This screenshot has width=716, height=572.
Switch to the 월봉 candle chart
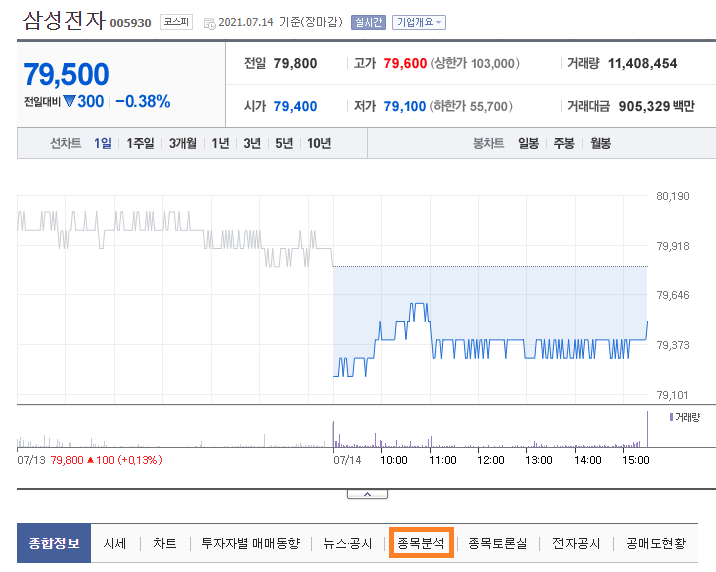[600, 143]
